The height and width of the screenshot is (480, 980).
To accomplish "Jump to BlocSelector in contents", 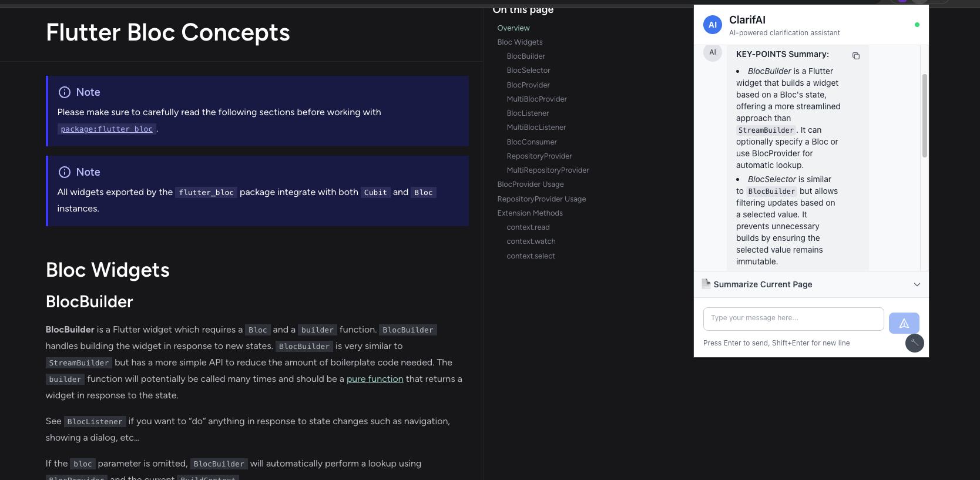I will (528, 71).
